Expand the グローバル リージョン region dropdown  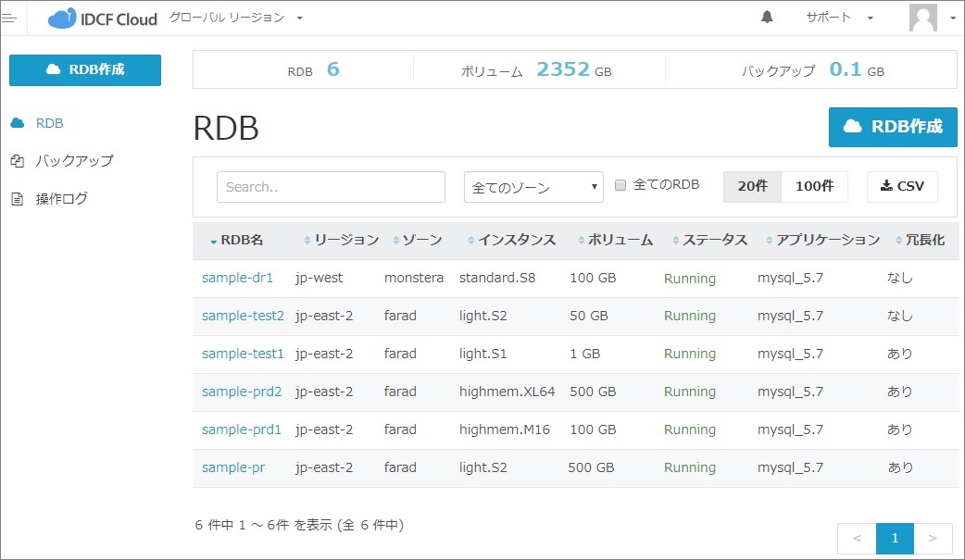(x=236, y=18)
